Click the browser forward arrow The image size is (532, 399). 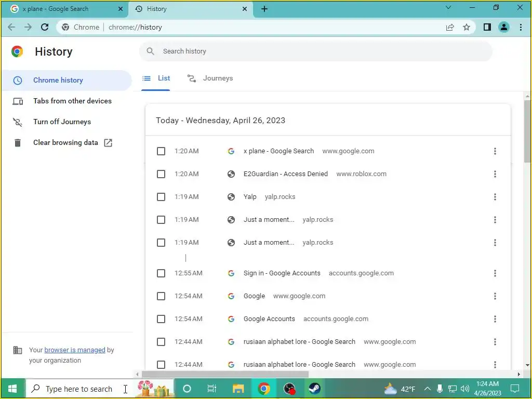(x=28, y=27)
